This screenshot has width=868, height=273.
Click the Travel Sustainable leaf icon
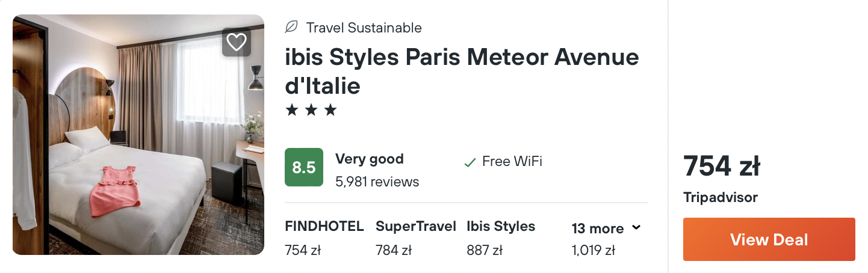291,27
